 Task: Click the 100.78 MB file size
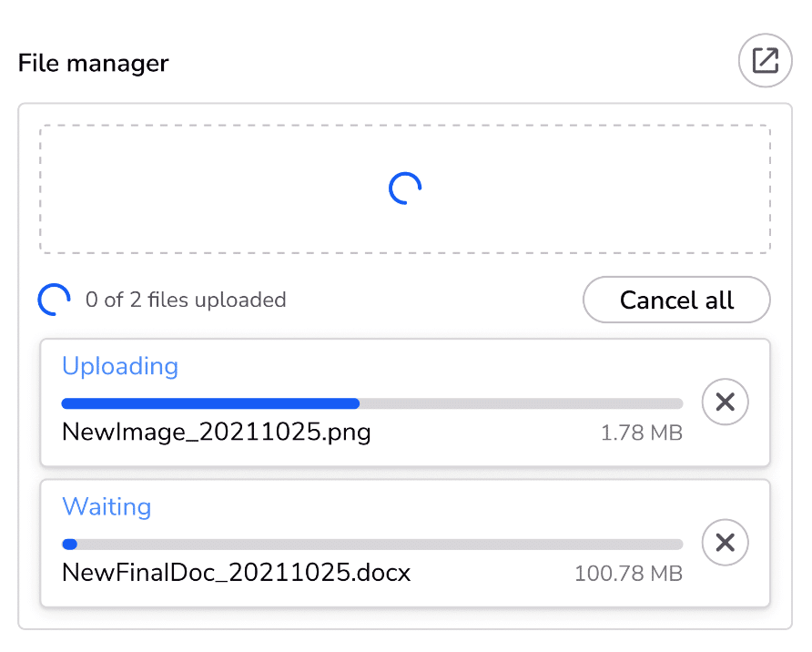coord(628,575)
